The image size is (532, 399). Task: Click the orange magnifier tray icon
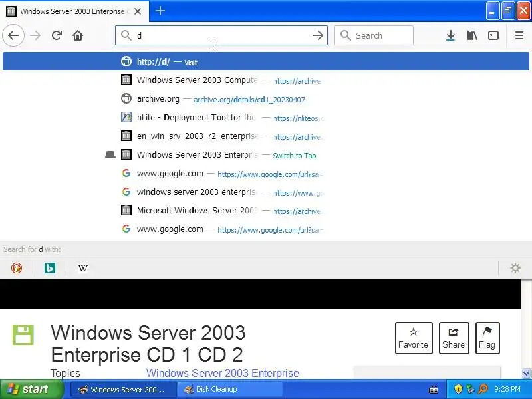(x=483, y=389)
